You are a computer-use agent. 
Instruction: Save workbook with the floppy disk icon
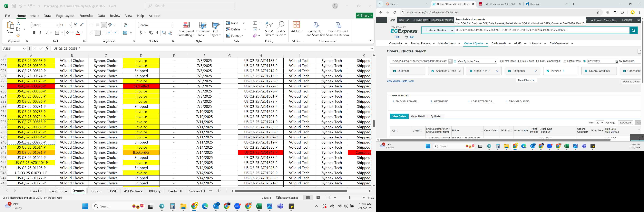14,6
